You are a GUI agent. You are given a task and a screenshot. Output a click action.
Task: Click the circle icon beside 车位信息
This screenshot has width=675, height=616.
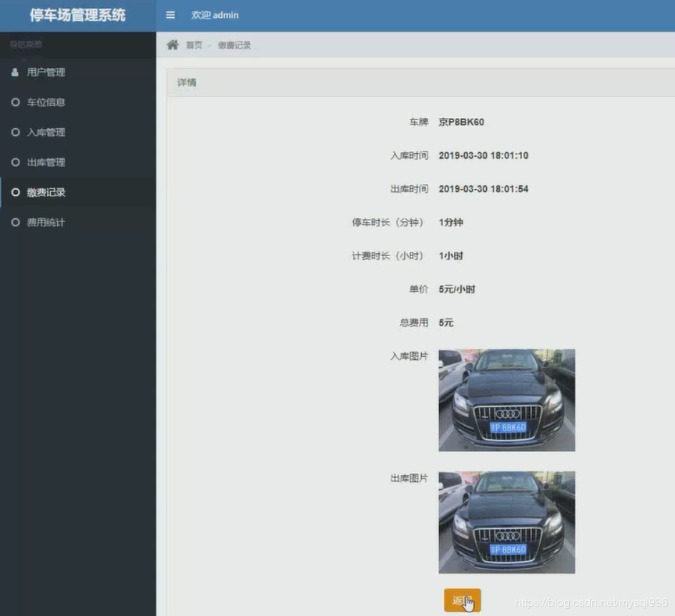pos(16,102)
